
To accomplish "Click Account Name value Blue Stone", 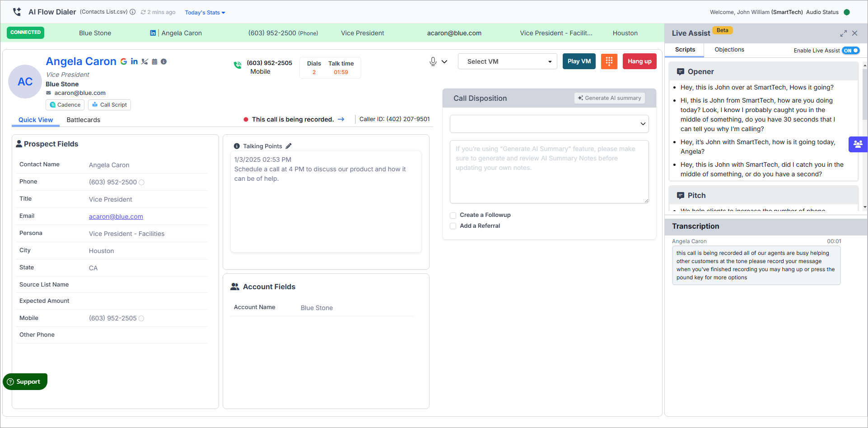I will 317,308.
